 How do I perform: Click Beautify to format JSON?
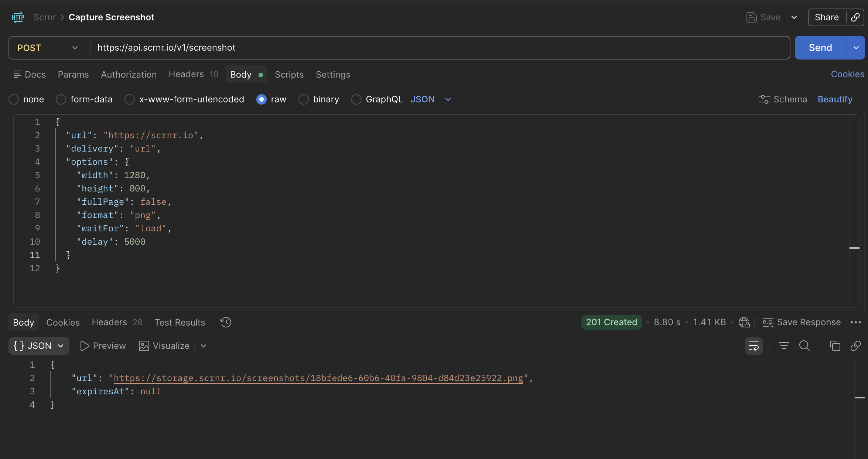tap(835, 99)
